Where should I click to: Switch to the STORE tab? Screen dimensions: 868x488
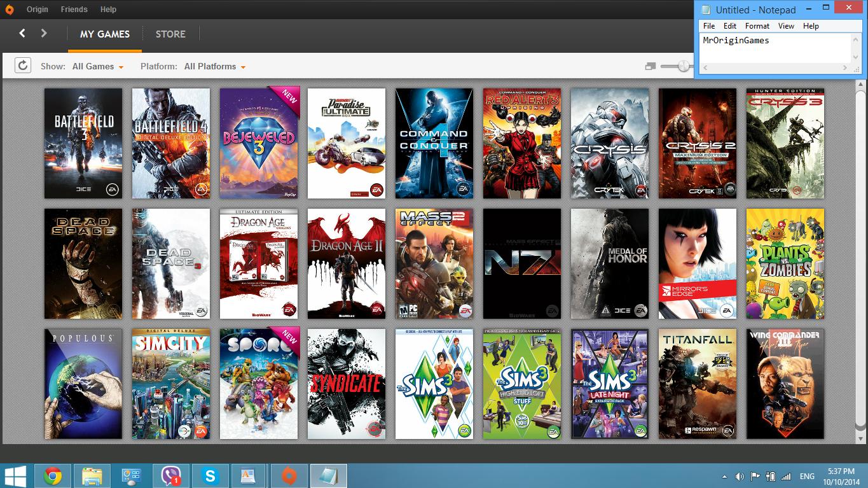[x=170, y=34]
